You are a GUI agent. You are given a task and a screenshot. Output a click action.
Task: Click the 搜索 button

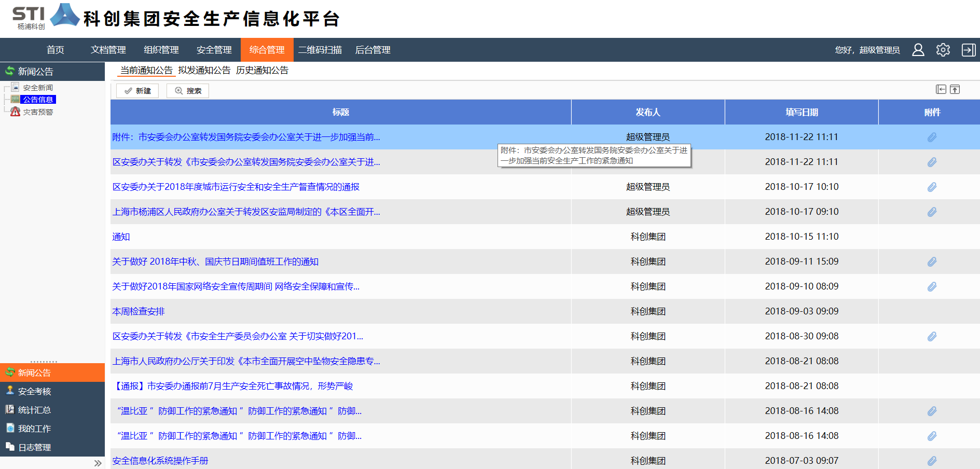pyautogui.click(x=188, y=91)
